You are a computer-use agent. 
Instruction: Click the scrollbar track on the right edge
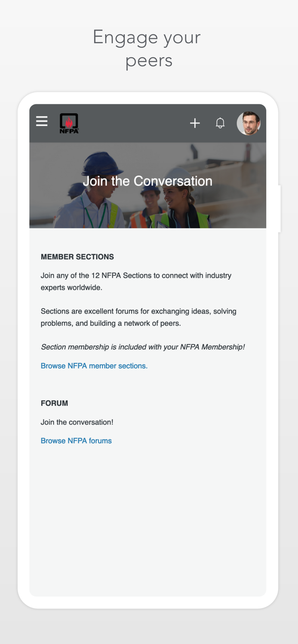pos(280,208)
